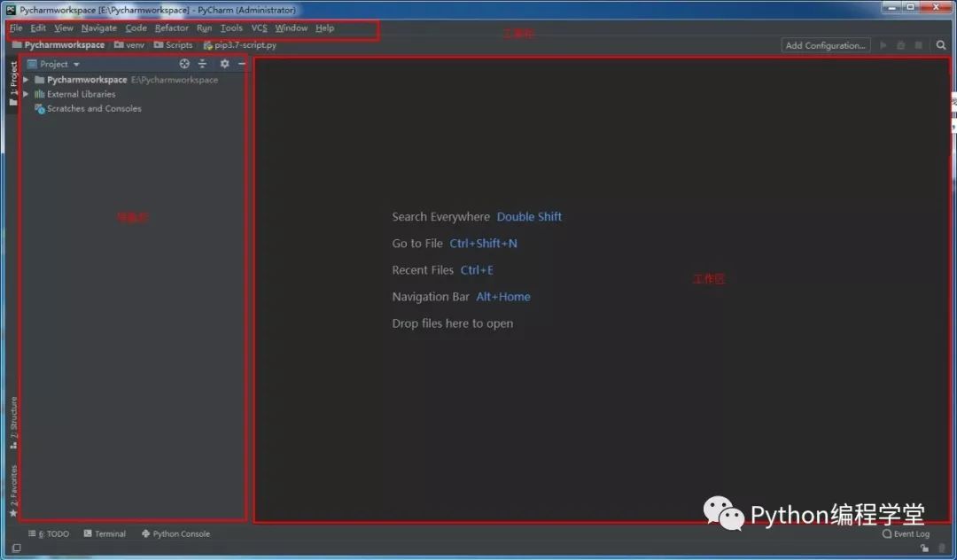Collapse all with the Project panel icon
The width and height of the screenshot is (957, 560).
pyautogui.click(x=202, y=64)
